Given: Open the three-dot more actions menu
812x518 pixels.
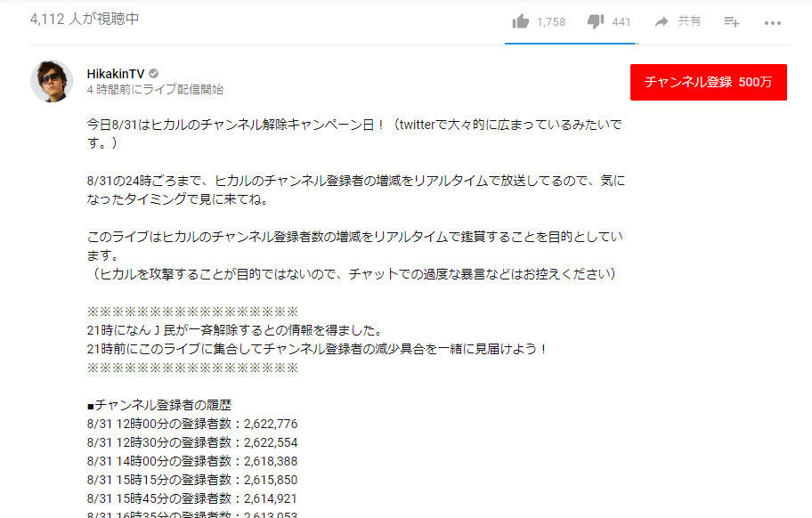Looking at the screenshot, I should click(x=773, y=23).
